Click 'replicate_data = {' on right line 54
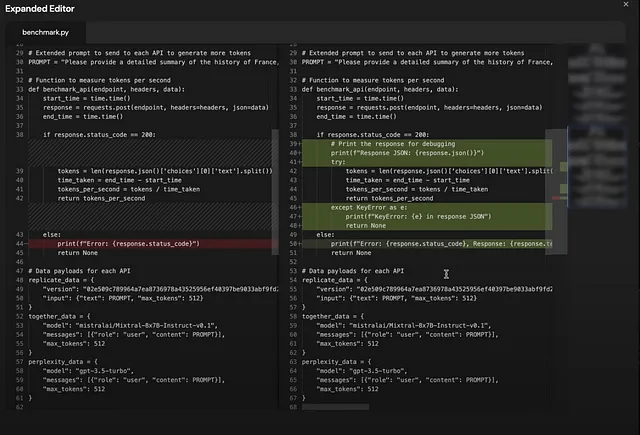The height and width of the screenshot is (435, 640). click(x=335, y=280)
